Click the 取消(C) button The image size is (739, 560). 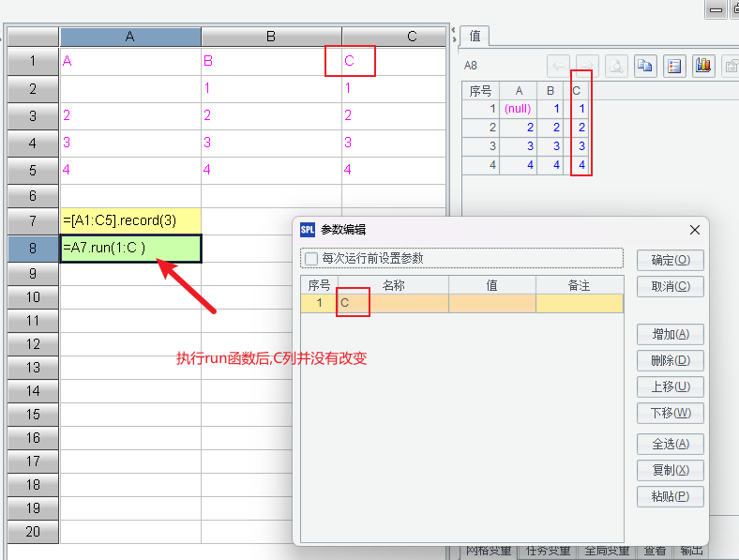click(671, 287)
